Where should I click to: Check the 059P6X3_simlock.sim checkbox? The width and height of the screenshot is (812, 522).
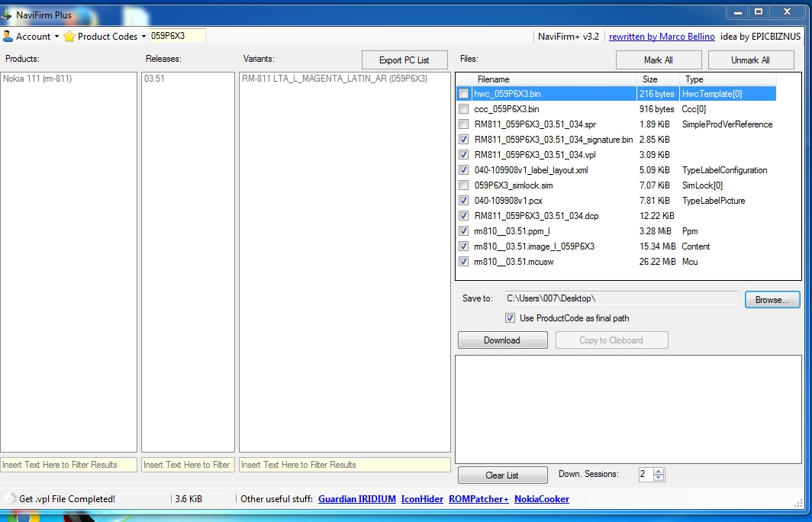463,185
